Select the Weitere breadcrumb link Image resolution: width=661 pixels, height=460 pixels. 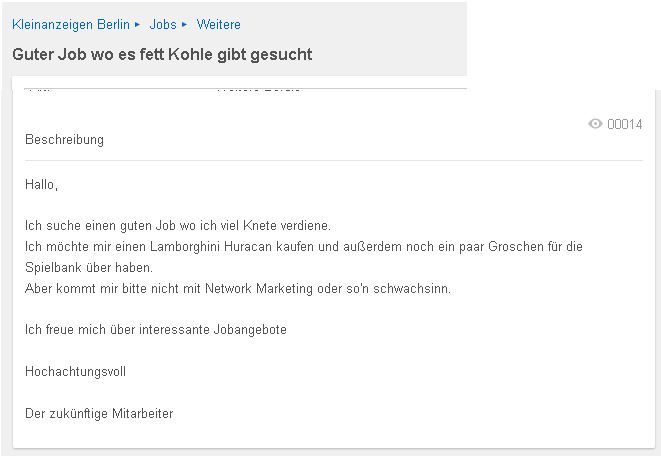pos(218,24)
